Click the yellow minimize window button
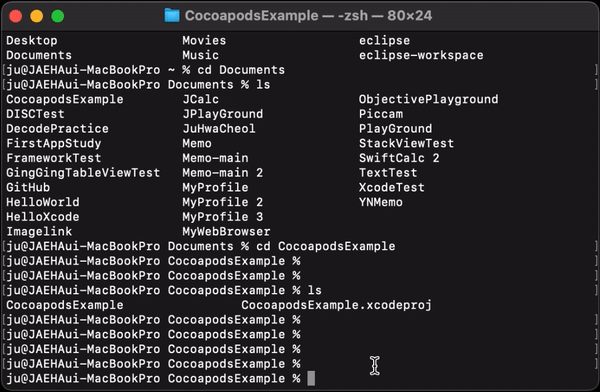600x392 pixels. tap(37, 16)
